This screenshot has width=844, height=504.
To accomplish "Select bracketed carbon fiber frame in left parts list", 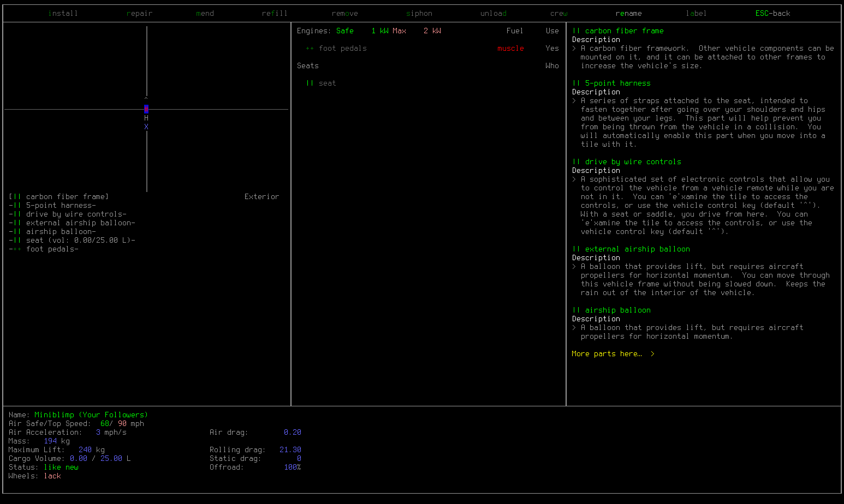I will 58,196.
